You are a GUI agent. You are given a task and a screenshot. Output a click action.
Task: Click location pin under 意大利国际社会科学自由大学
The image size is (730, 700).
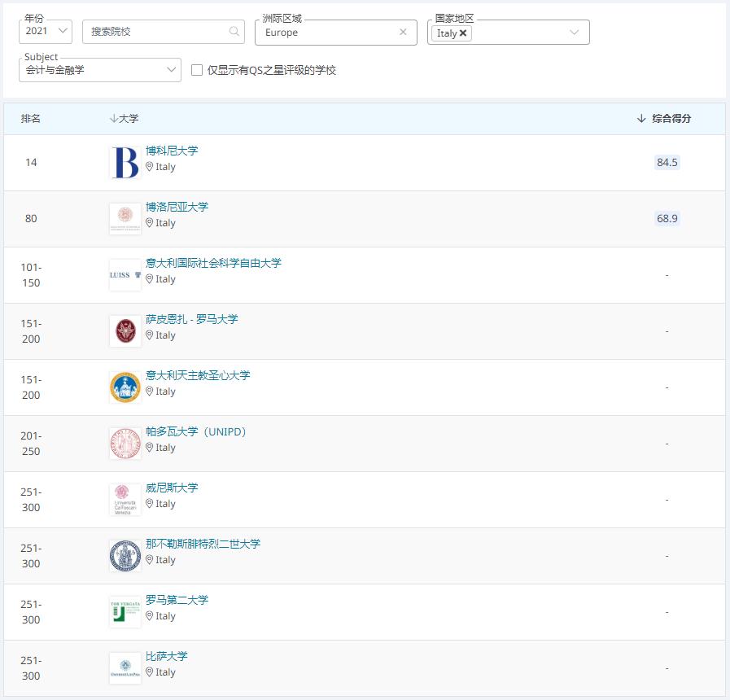150,279
